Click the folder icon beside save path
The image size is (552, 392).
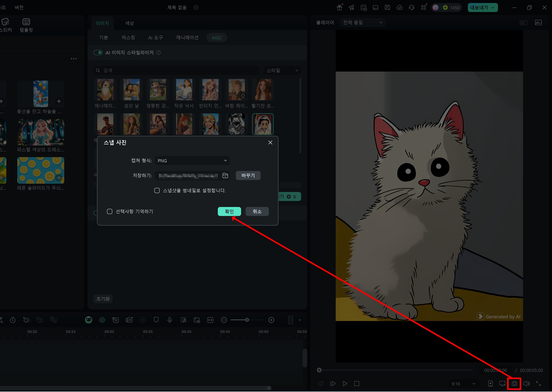coord(225,175)
